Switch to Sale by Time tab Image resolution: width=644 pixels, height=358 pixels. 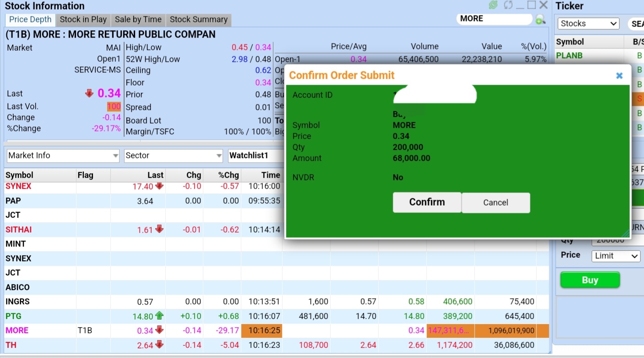[138, 19]
